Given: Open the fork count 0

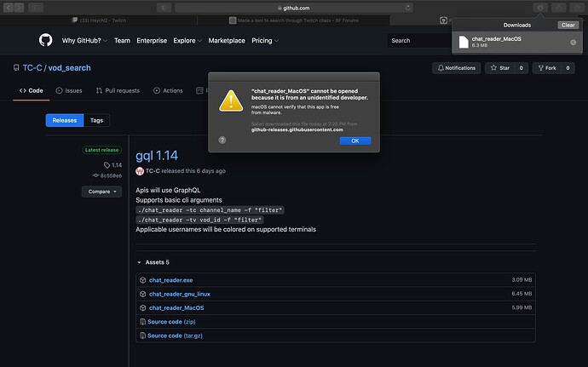Looking at the screenshot, I should 568,68.
